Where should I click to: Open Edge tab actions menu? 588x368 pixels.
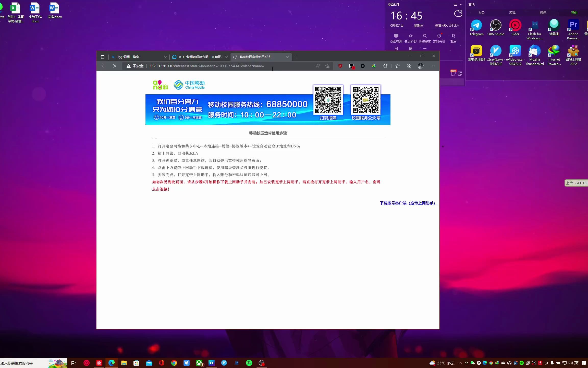103,57
